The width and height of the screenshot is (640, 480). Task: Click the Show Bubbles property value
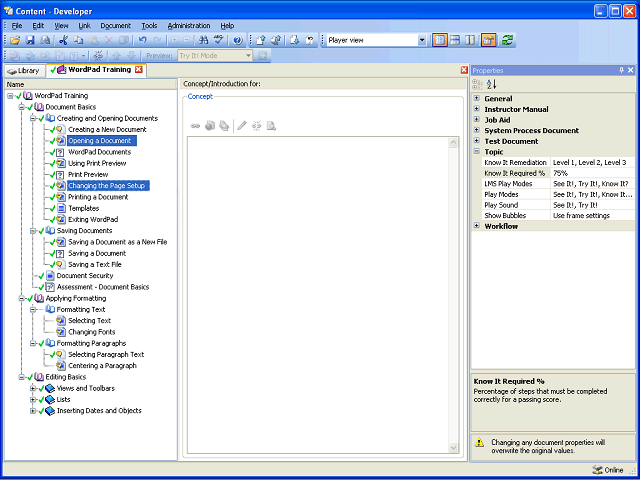pos(592,216)
